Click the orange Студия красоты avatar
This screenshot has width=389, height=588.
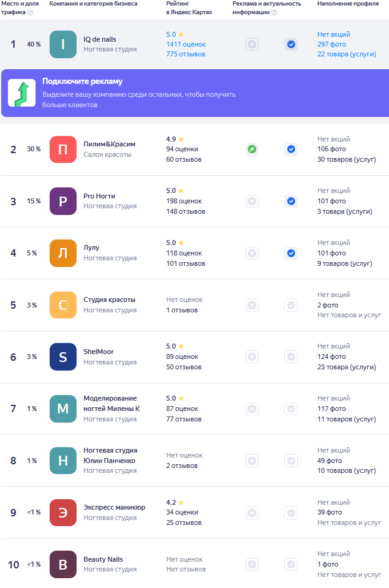coord(62,305)
